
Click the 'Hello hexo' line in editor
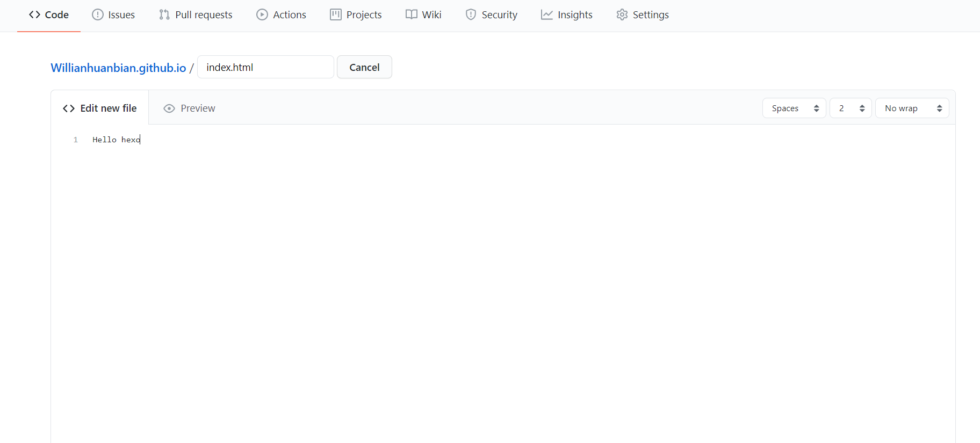117,140
